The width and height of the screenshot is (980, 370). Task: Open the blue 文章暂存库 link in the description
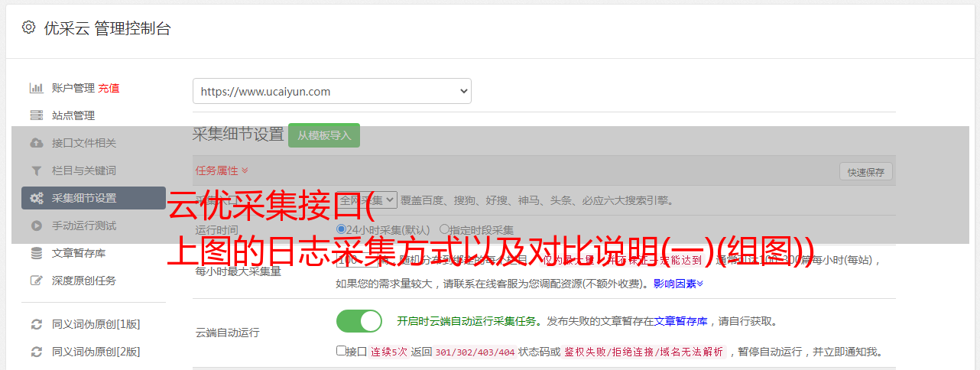tap(680, 321)
